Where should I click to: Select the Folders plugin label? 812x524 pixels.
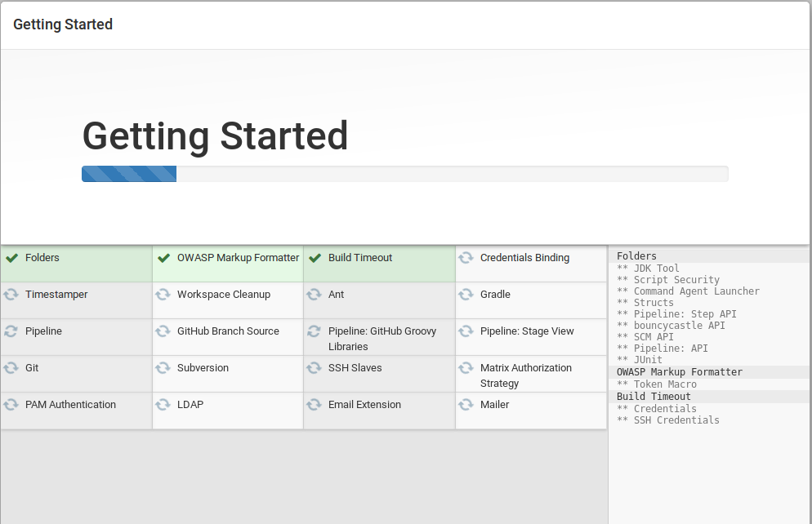[x=42, y=258]
